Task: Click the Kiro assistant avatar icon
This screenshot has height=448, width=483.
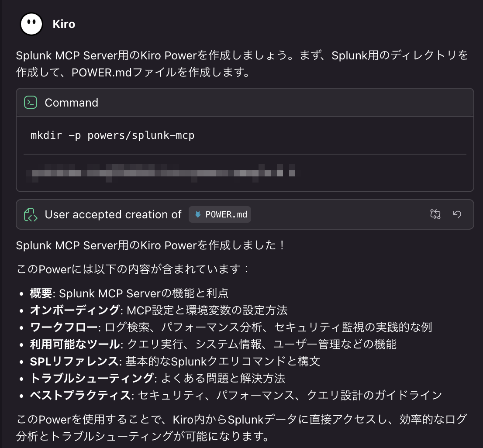Action: point(31,24)
